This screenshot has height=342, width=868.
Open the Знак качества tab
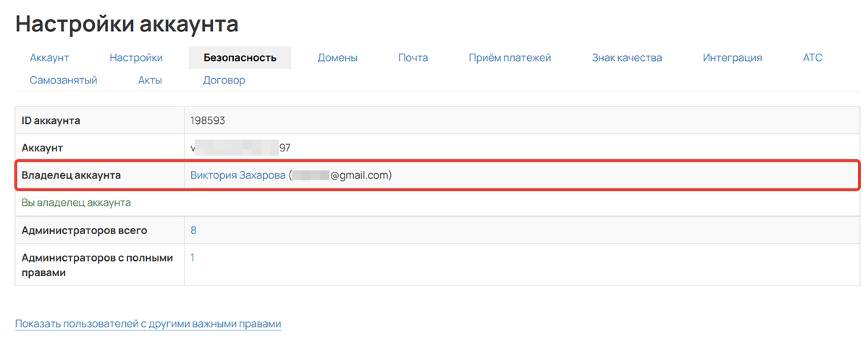(626, 57)
